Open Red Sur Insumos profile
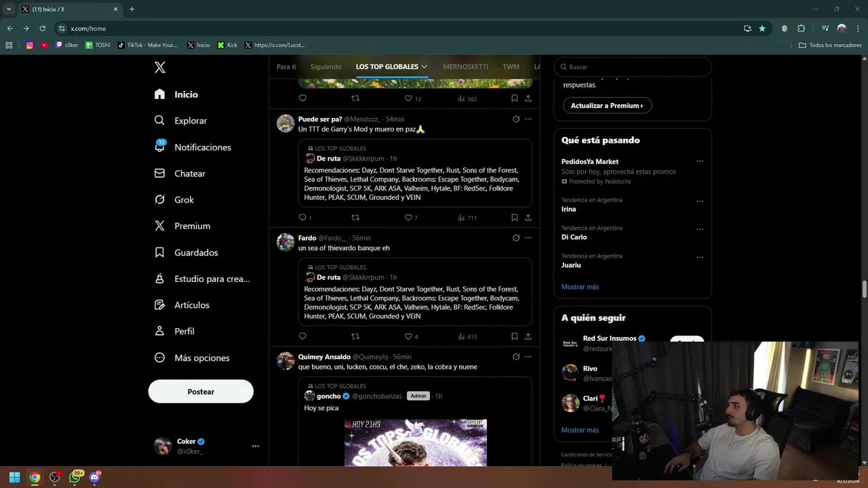The width and height of the screenshot is (868, 488). [x=610, y=338]
